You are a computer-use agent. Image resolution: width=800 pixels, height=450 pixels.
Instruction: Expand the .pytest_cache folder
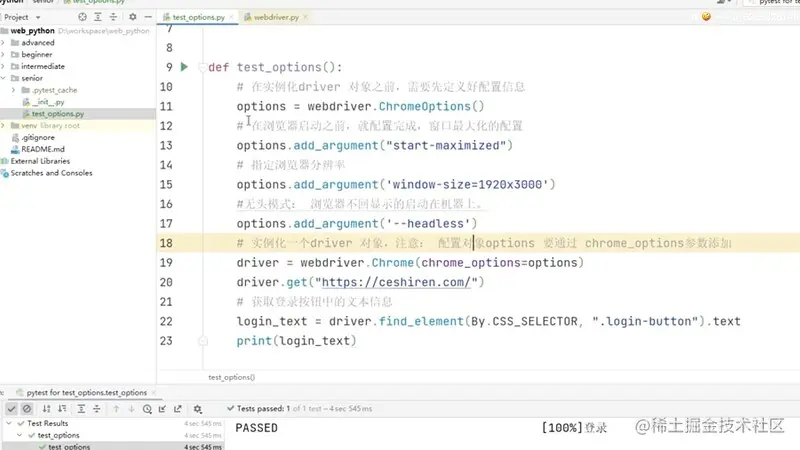pyautogui.click(x=14, y=90)
